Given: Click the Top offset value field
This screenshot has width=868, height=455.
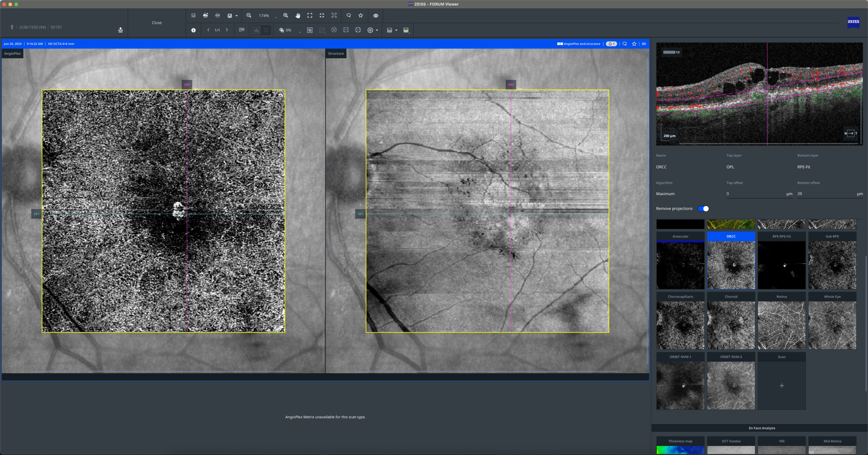Looking at the screenshot, I should 759,194.
